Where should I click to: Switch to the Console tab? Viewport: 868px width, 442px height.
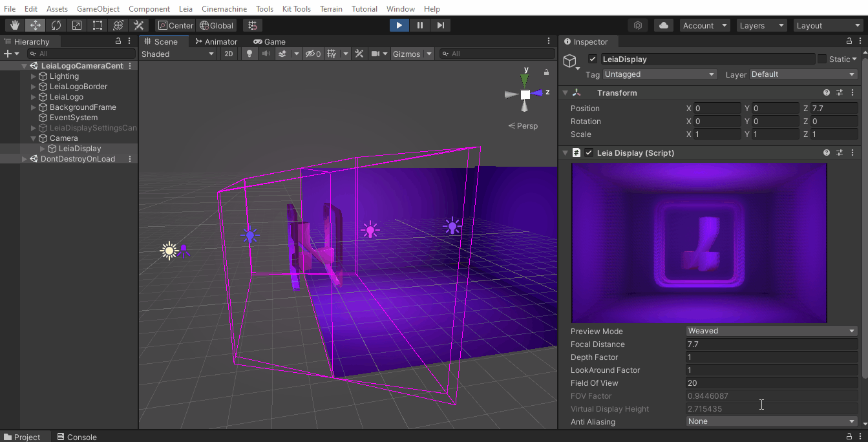(77, 437)
